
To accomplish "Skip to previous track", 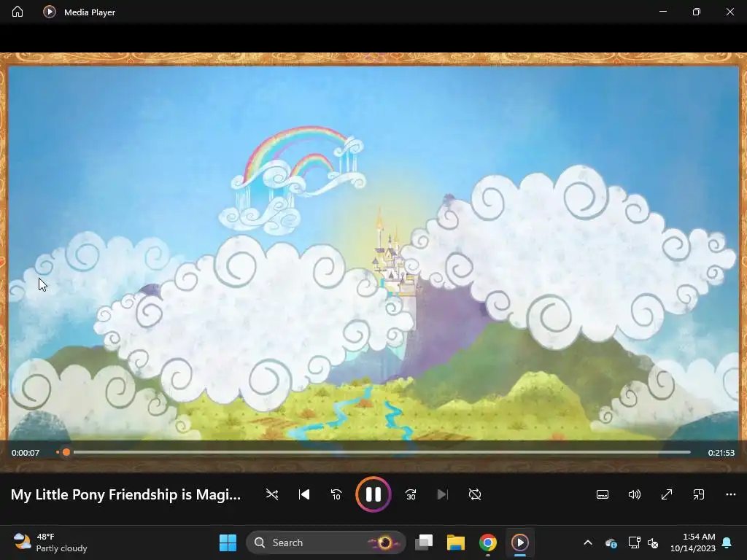I will pyautogui.click(x=304, y=494).
